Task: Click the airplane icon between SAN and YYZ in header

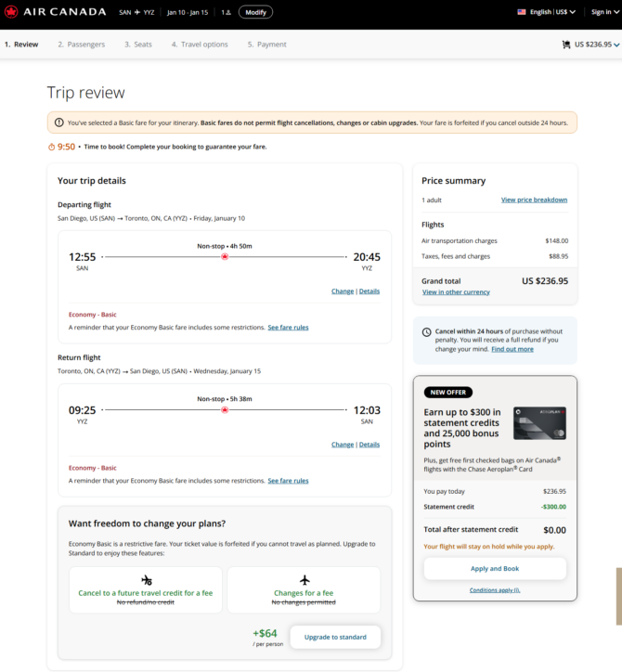Action: pyautogui.click(x=137, y=12)
